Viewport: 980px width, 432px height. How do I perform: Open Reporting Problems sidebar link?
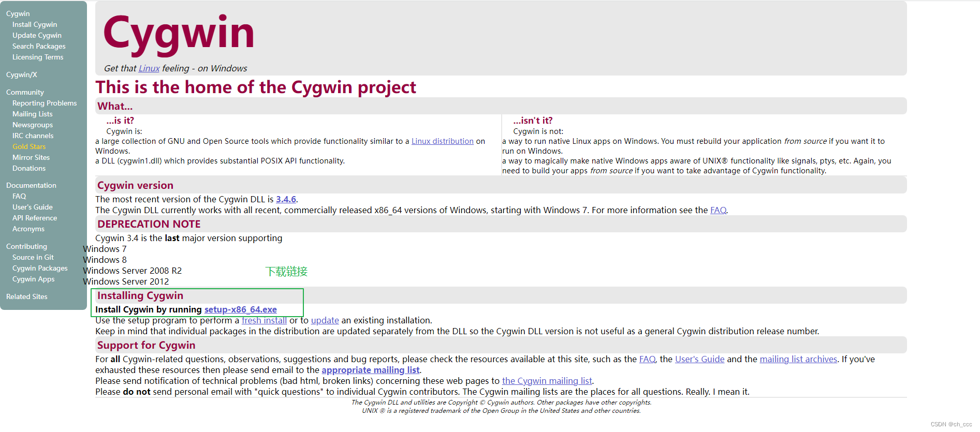pos(45,103)
